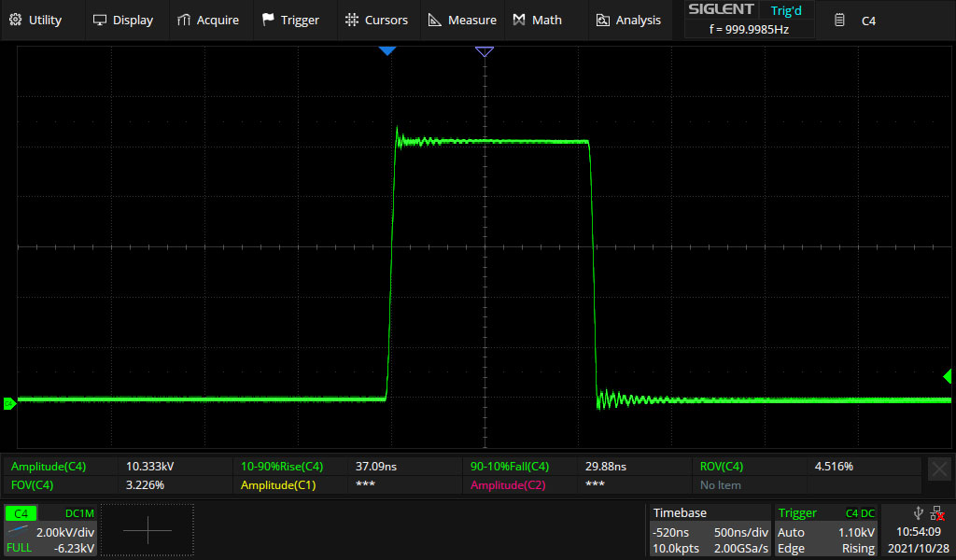Click the 10.0kpts memory depth value
Screen dimensions: 956x560
[676, 549]
